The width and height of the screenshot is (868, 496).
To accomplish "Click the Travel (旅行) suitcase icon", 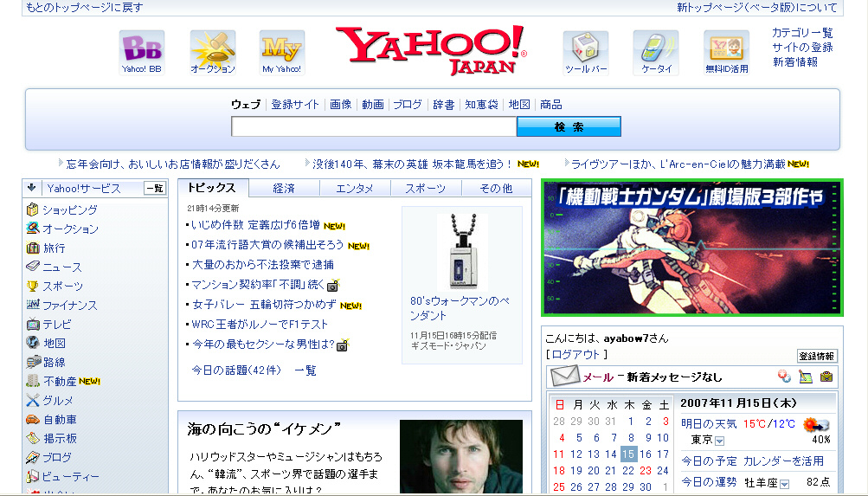I will click(33, 248).
